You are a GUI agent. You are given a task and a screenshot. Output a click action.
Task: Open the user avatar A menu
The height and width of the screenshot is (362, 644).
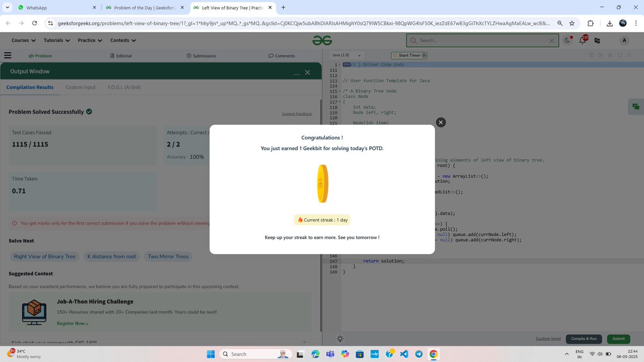[624, 40]
